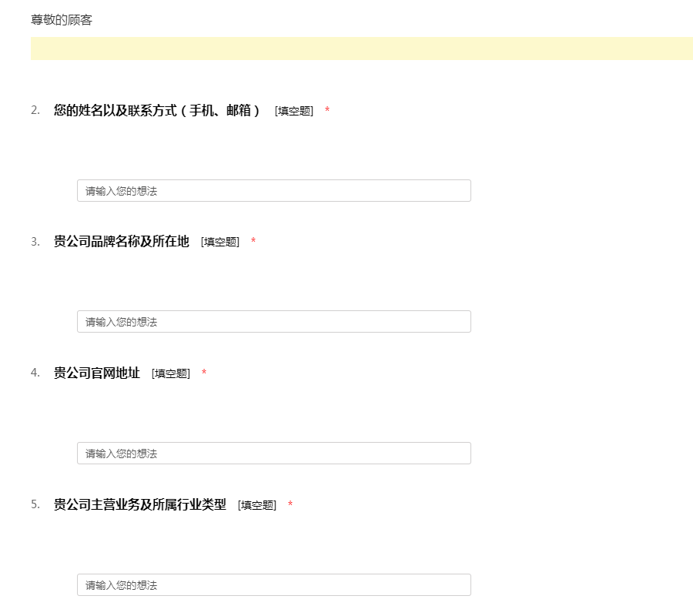Click the red required asterisk on question 5
This screenshot has height=616, width=693.
[x=290, y=505]
